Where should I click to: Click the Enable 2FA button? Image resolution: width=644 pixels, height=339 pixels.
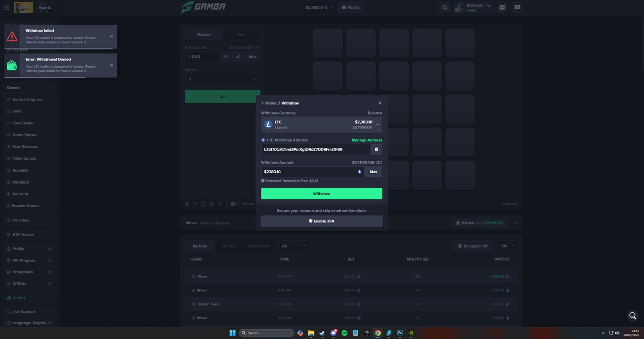click(x=322, y=221)
